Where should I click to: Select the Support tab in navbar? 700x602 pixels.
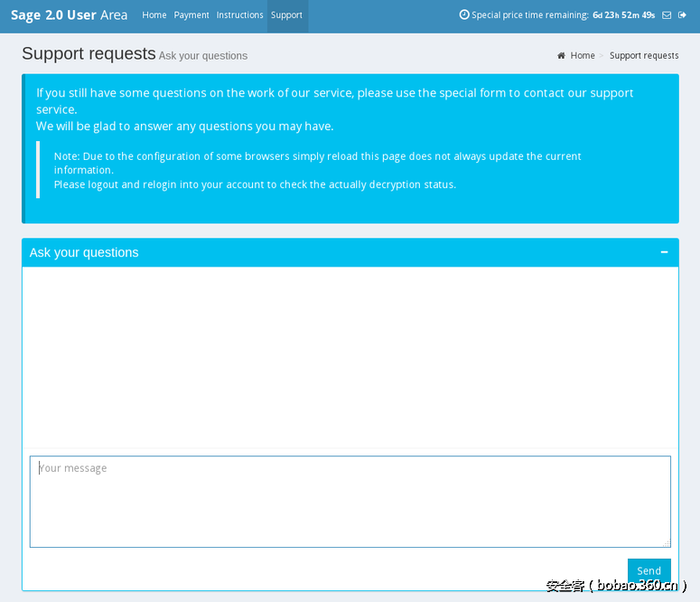tap(287, 15)
